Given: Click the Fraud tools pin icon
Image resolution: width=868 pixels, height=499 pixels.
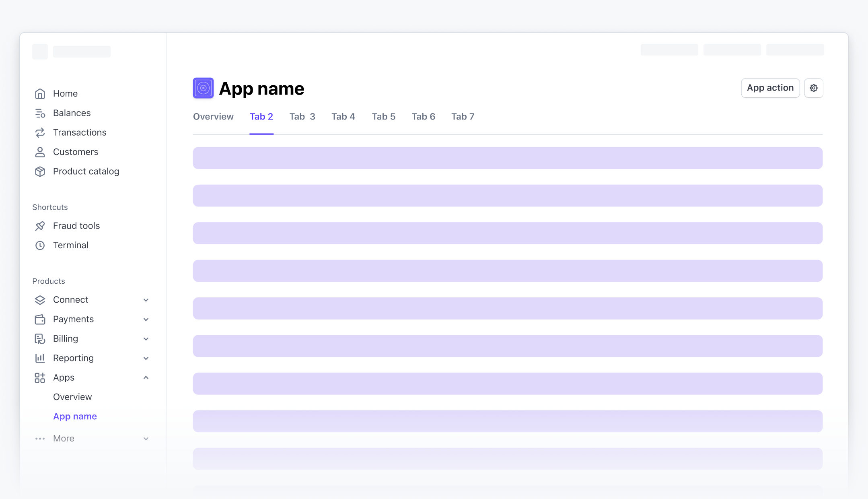Looking at the screenshot, I should [40, 226].
